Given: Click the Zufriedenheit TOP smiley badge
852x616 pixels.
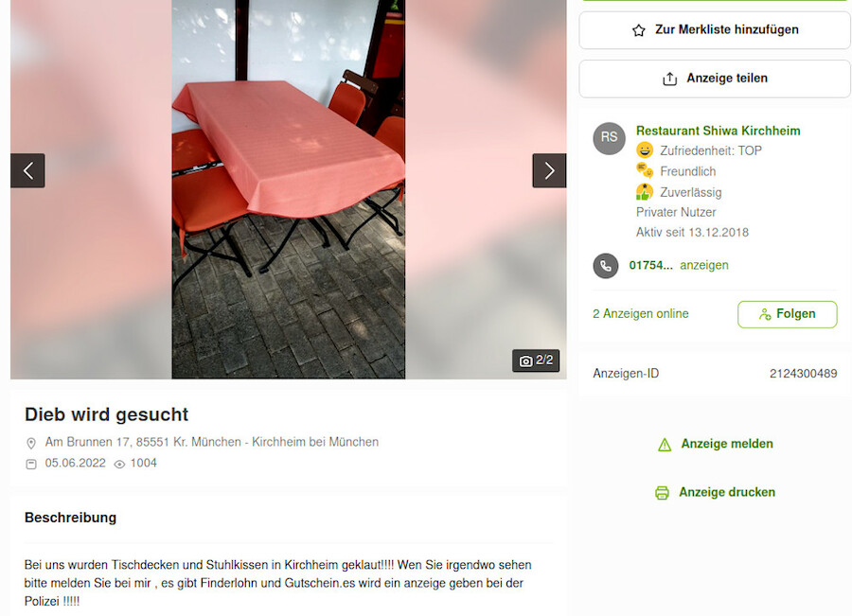Looking at the screenshot, I should [x=645, y=150].
